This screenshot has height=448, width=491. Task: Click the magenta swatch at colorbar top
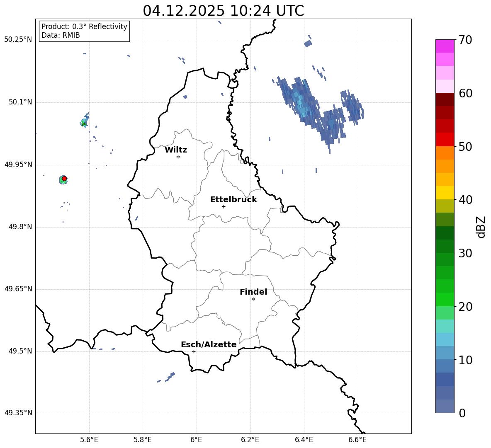[445, 46]
